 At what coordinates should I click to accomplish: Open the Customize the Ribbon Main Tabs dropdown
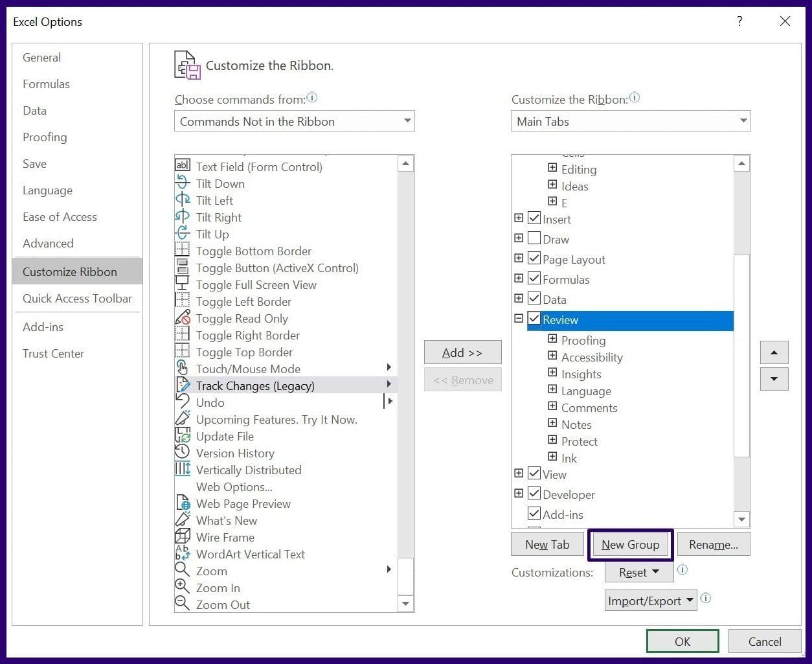pos(631,121)
